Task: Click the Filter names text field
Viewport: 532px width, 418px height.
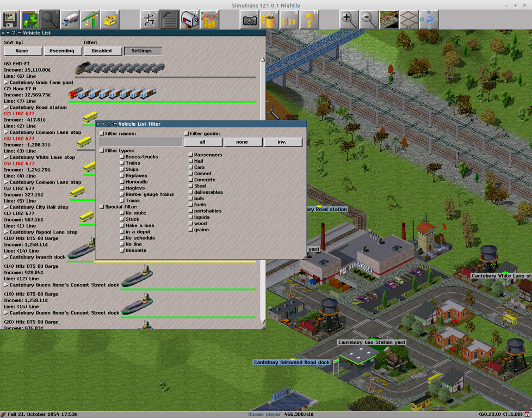Action: pyautogui.click(x=141, y=142)
